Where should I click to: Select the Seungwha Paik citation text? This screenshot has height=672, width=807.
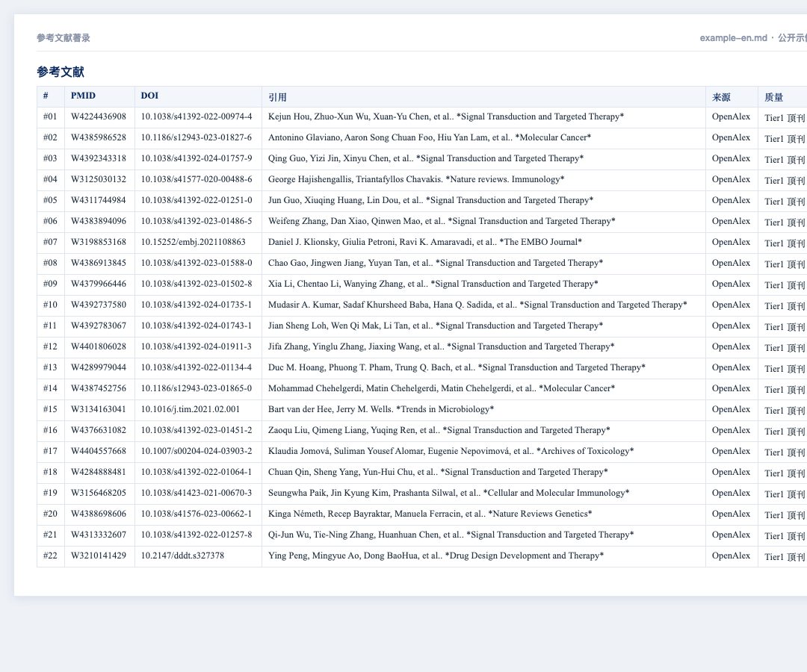point(449,493)
